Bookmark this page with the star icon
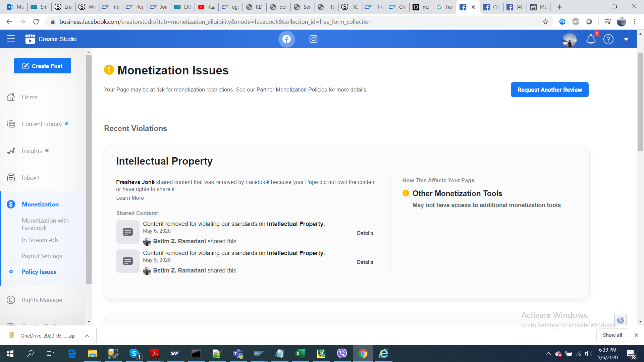644x362 pixels. (x=545, y=22)
